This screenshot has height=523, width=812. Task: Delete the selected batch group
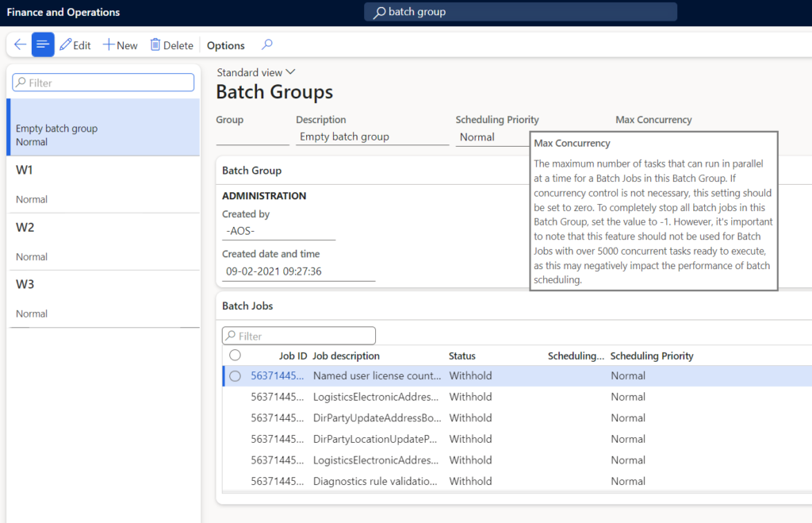tap(171, 45)
